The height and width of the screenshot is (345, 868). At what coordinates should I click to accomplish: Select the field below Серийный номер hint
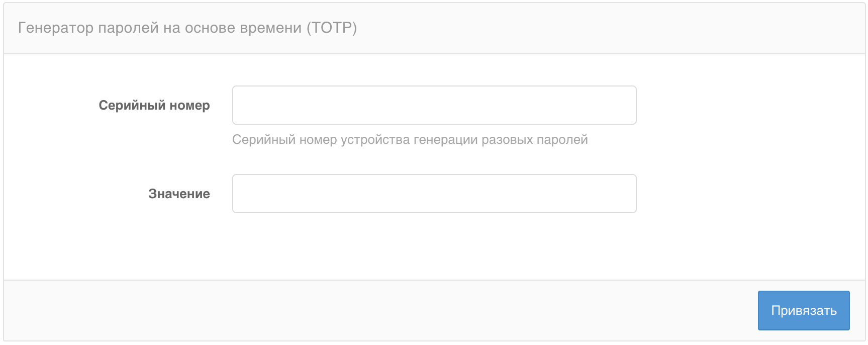click(x=434, y=194)
